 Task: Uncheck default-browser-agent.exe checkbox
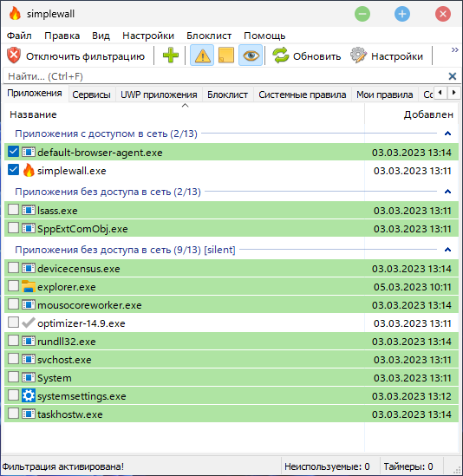(13, 152)
